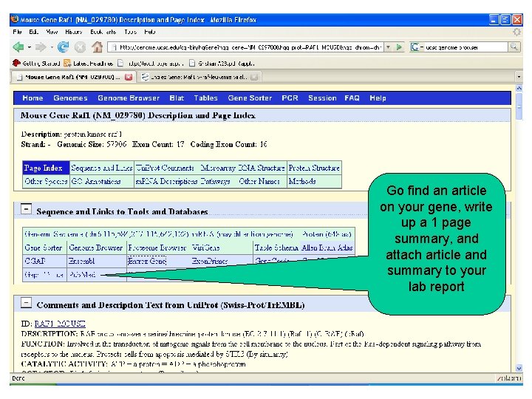The image size is (532, 399).
Task: Open the Tools menu
Action: click(x=130, y=32)
